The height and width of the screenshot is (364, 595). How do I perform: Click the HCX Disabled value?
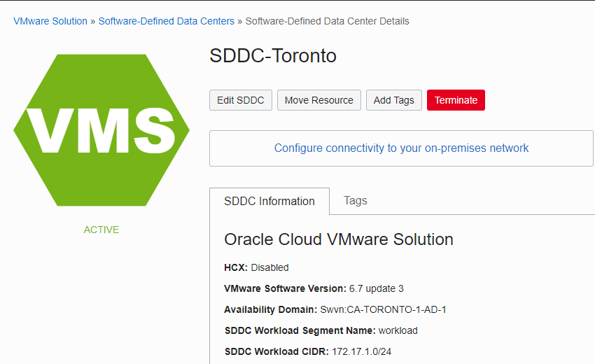269,267
